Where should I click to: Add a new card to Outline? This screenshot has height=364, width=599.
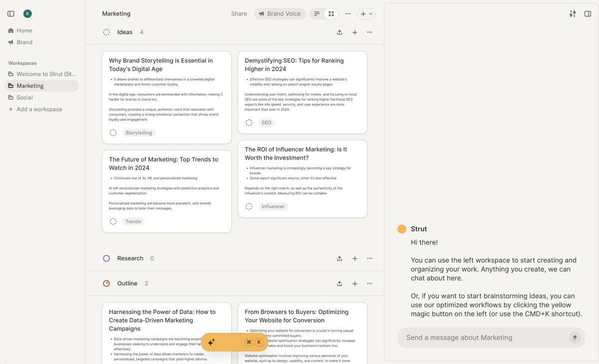[x=355, y=283]
